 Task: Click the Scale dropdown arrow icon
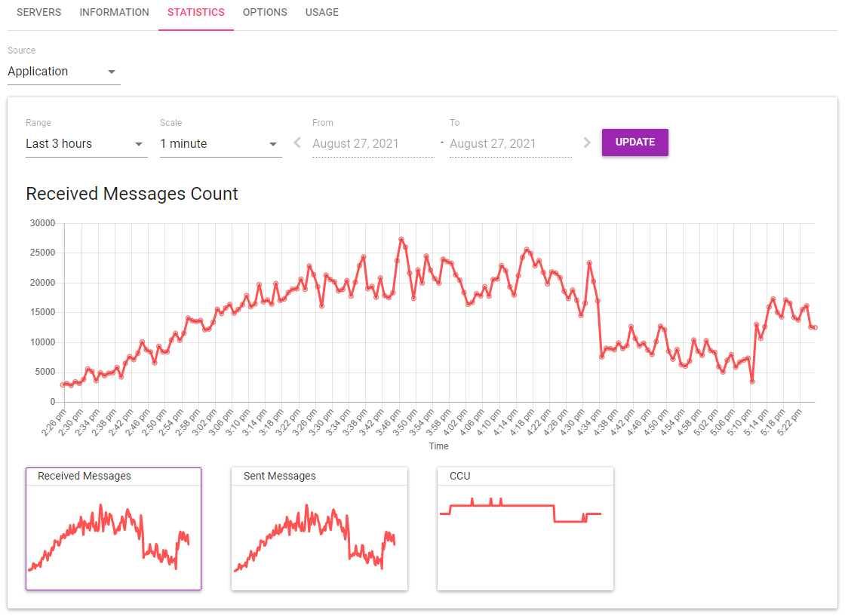[272, 144]
